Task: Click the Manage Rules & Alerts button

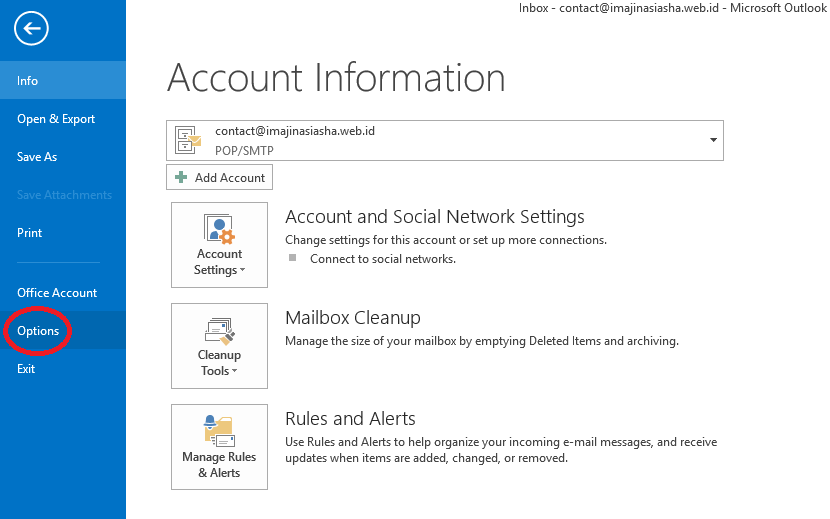Action: (x=219, y=447)
